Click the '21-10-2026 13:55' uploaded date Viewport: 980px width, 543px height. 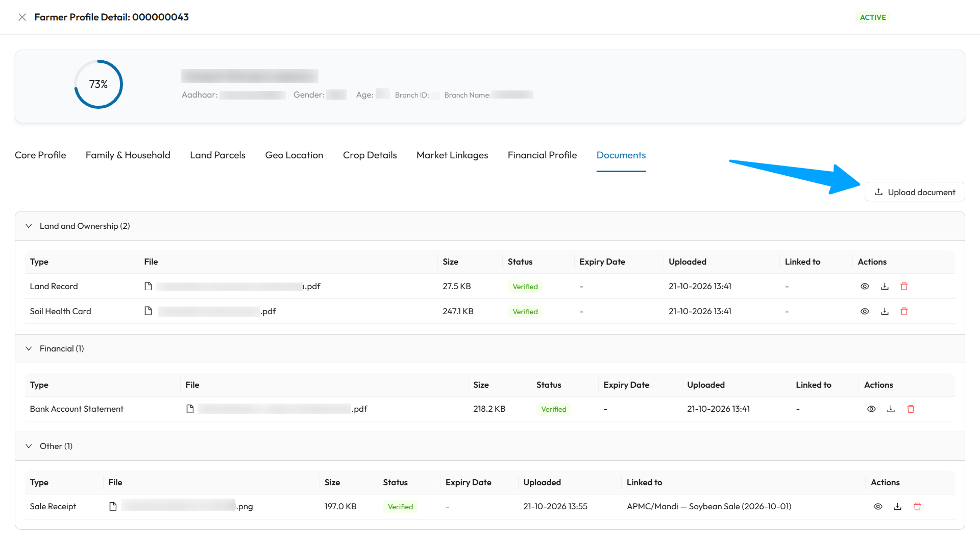tap(555, 506)
